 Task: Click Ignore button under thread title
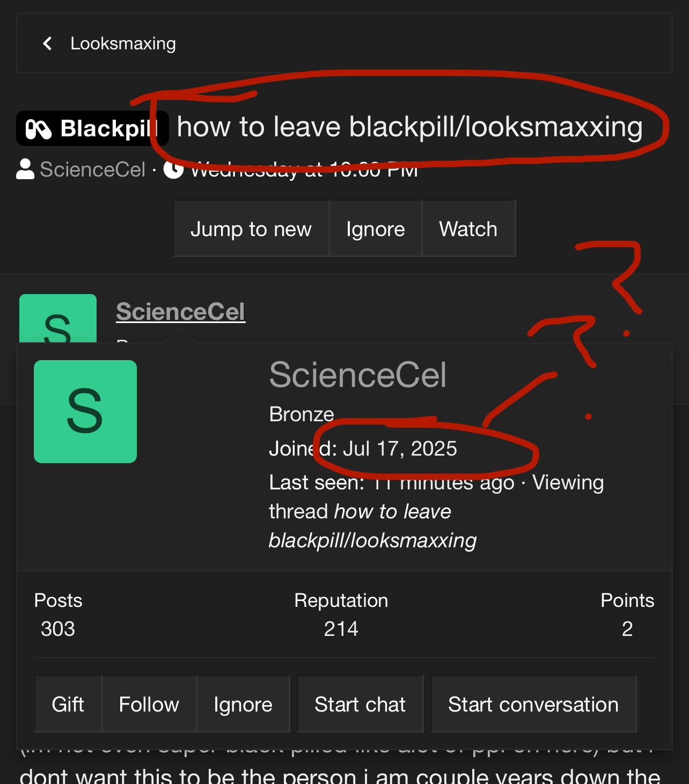pyautogui.click(x=376, y=229)
